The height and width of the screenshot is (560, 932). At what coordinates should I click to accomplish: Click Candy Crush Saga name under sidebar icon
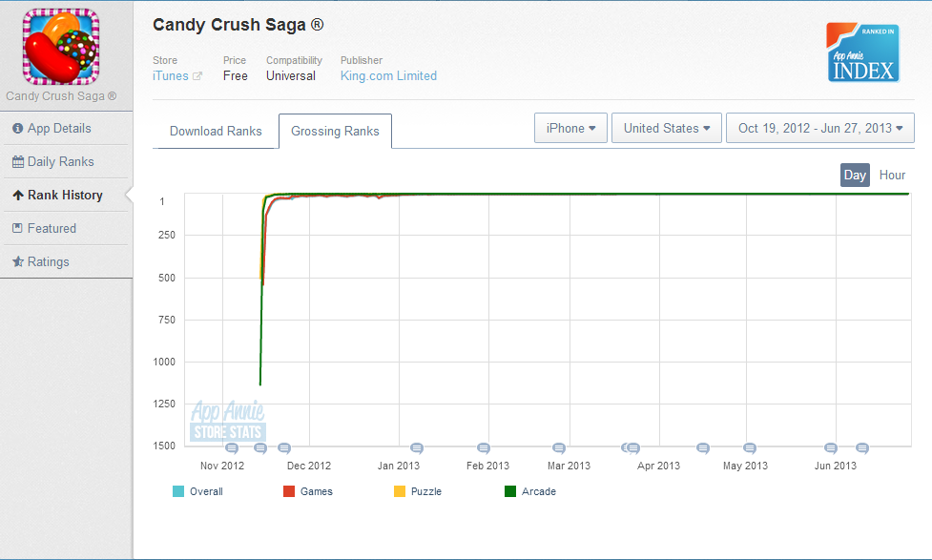[61, 96]
